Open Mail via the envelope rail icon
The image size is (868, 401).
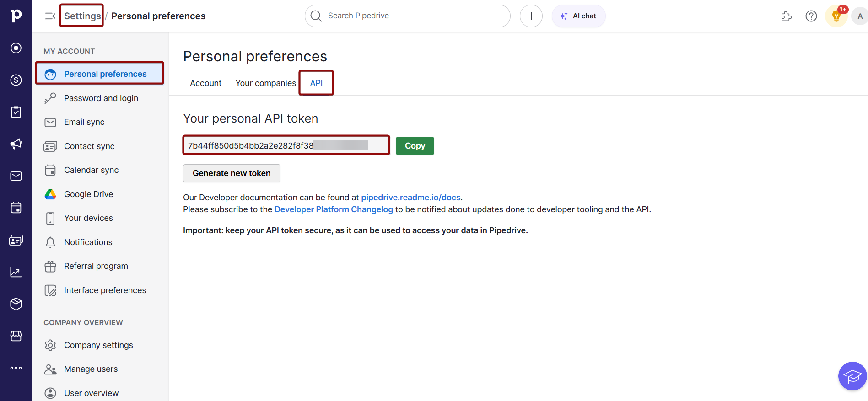pyautogui.click(x=16, y=176)
